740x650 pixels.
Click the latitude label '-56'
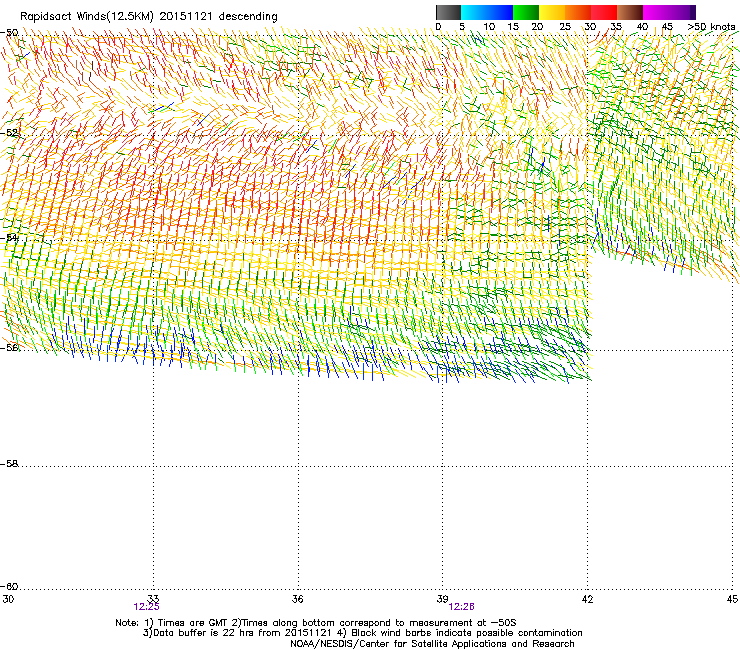pos(9,347)
